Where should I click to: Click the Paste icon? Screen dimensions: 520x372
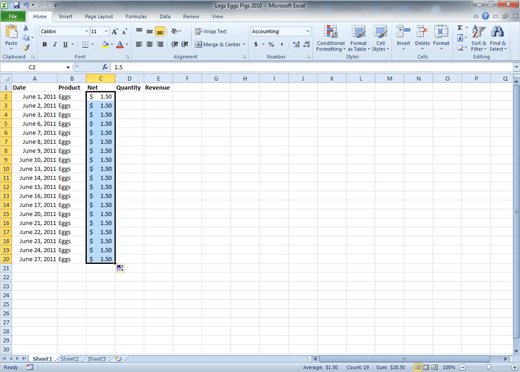click(11, 32)
